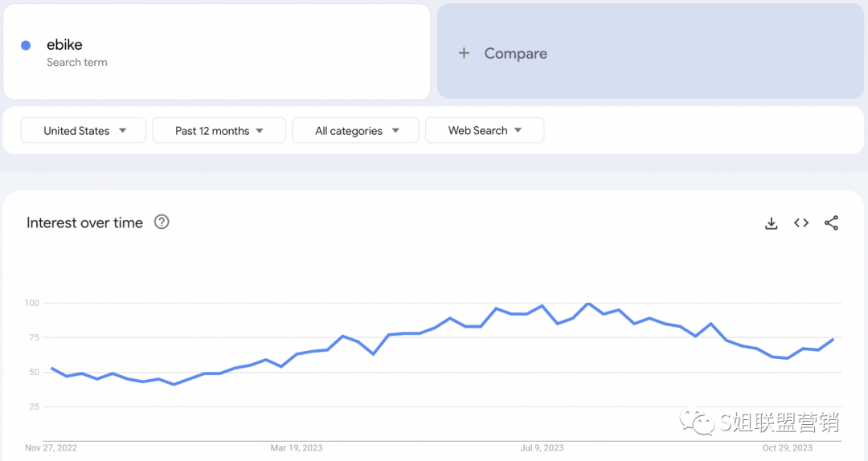
Task: Click the Nov 27, 2022 axis label
Action: 51,448
